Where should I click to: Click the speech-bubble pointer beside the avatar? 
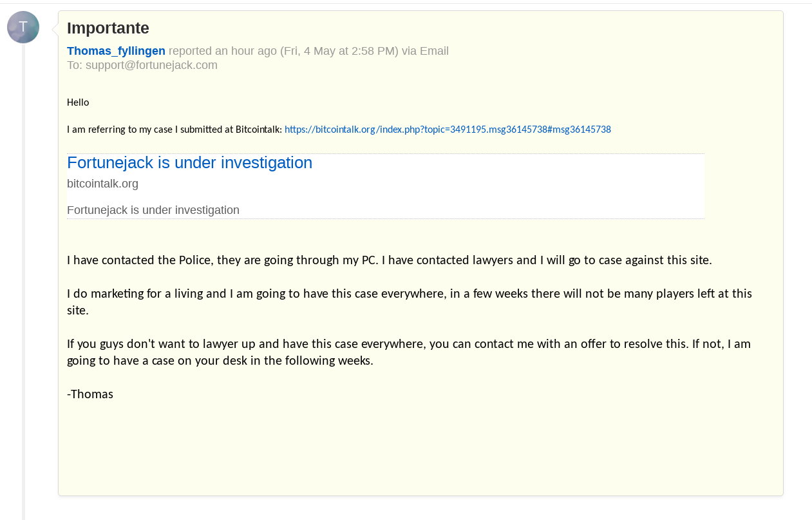click(x=55, y=29)
